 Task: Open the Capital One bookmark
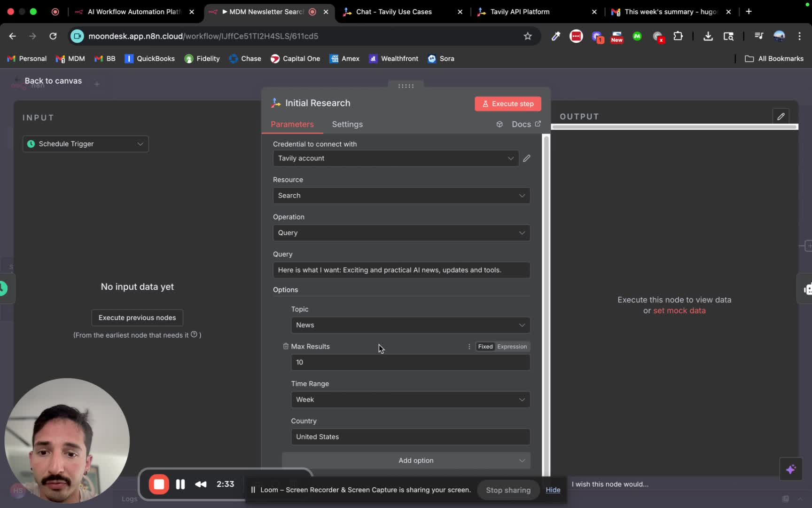tap(295, 59)
